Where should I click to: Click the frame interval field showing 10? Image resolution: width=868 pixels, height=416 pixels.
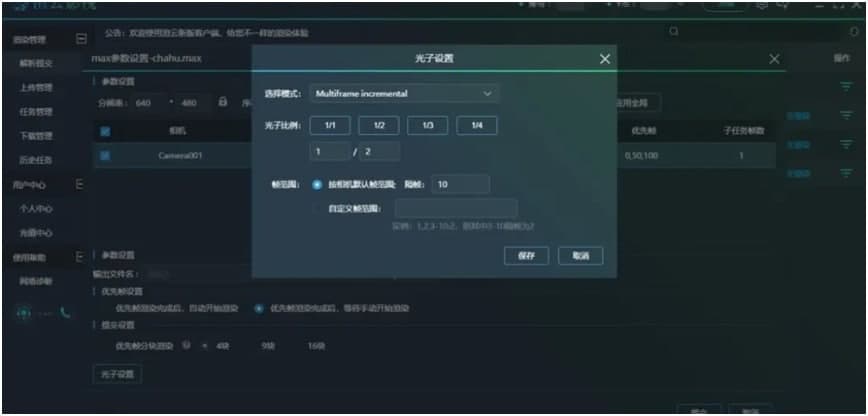(461, 184)
